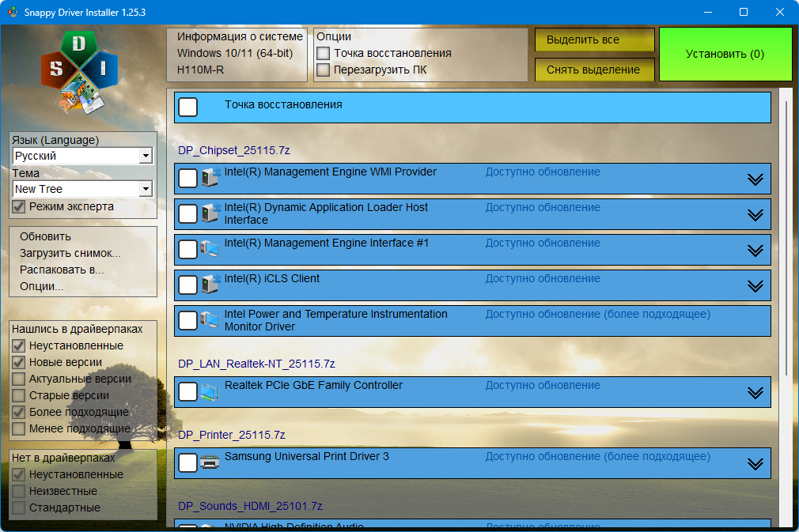The width and height of the screenshot is (799, 532).
Task: Click the Realtek PCIe GbE network icon
Action: click(210, 391)
